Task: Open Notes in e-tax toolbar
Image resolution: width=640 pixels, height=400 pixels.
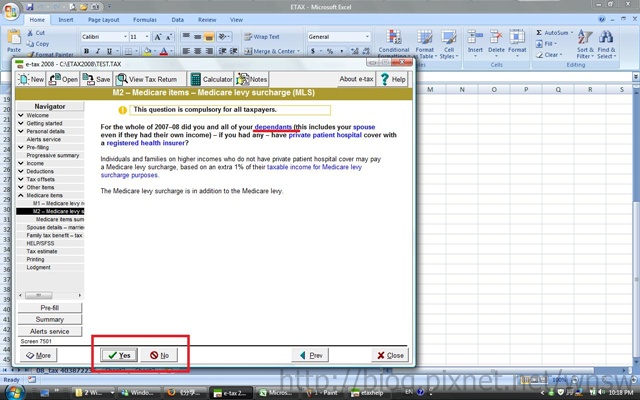Action: coord(251,79)
